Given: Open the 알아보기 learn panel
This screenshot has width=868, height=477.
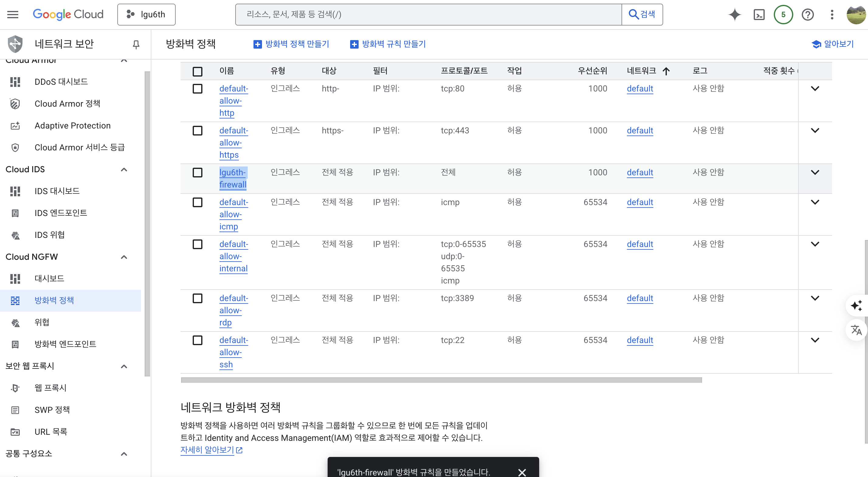Looking at the screenshot, I should (x=832, y=44).
